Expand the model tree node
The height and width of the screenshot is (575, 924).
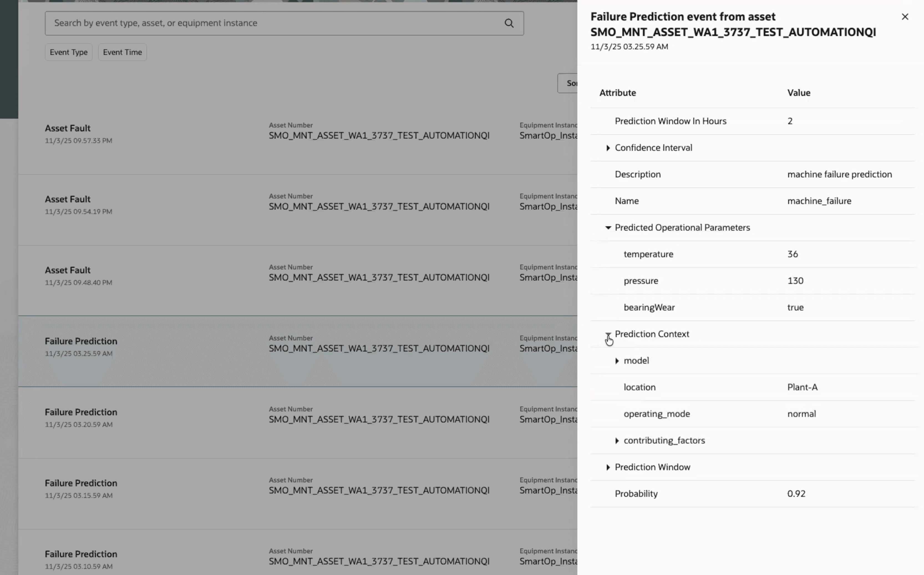click(x=617, y=361)
